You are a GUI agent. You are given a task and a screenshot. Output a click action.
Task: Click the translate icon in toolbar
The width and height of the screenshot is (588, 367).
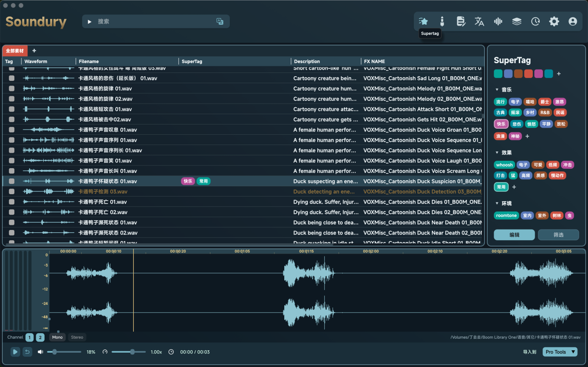479,21
